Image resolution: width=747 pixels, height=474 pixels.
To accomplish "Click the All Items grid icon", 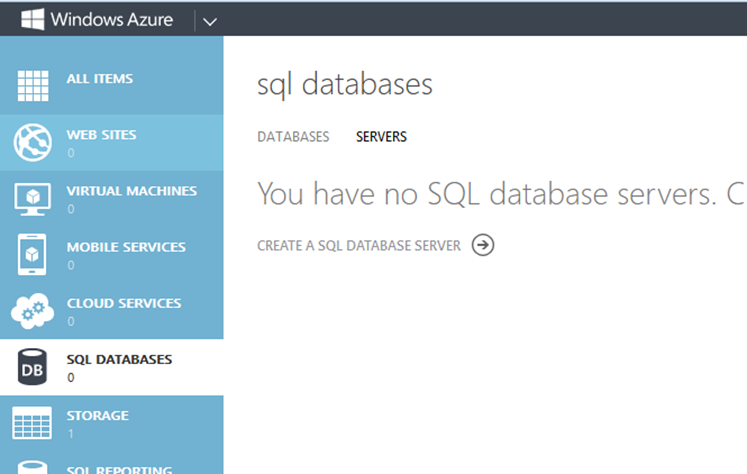I will click(x=33, y=86).
